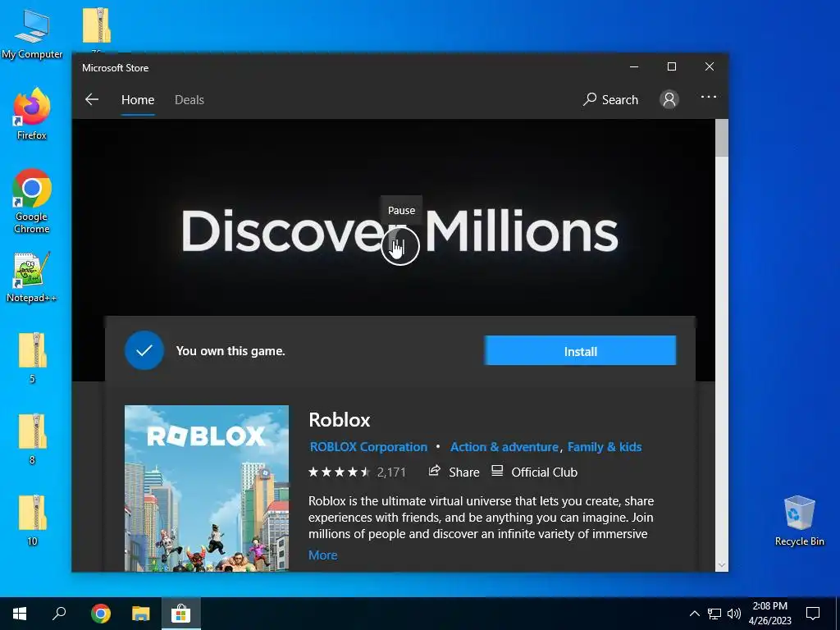Open Chrome from the taskbar
Screen dimensions: 840x630
pos(100,614)
